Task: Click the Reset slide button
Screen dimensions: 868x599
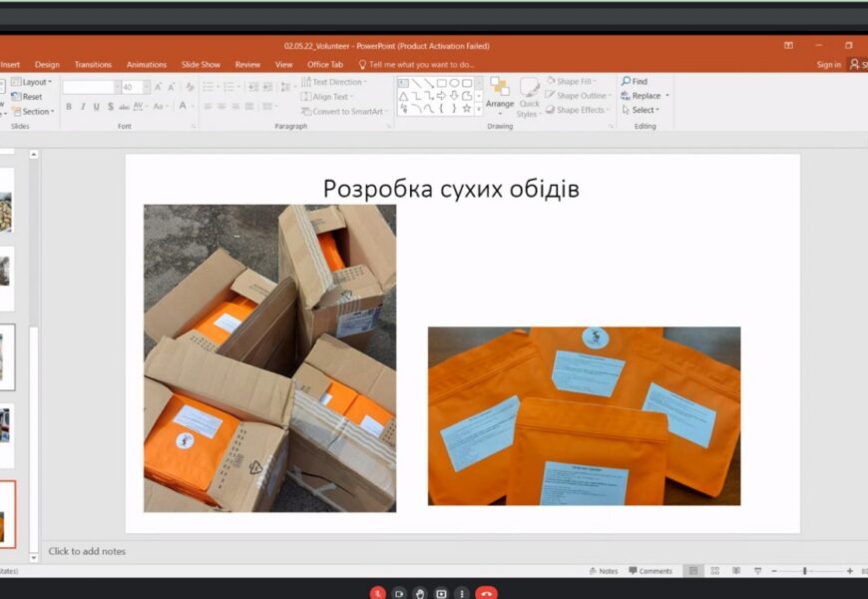Action: (28, 97)
